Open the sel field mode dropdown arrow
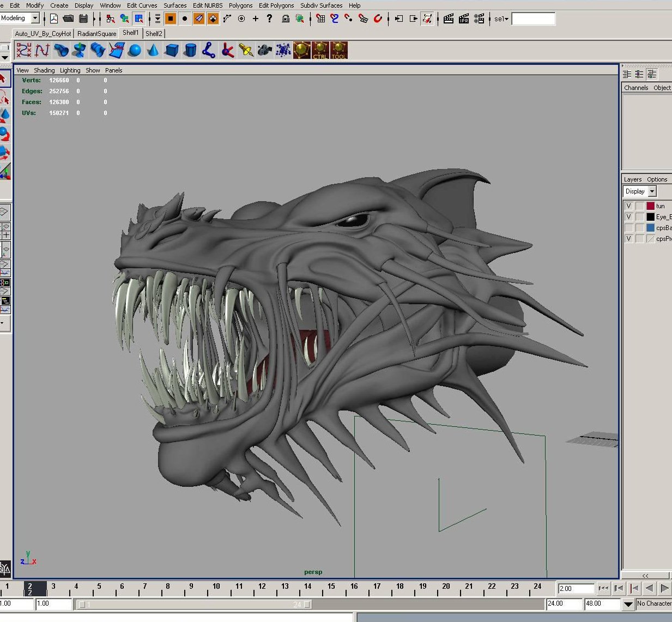This screenshot has width=672, height=622. 506,19
